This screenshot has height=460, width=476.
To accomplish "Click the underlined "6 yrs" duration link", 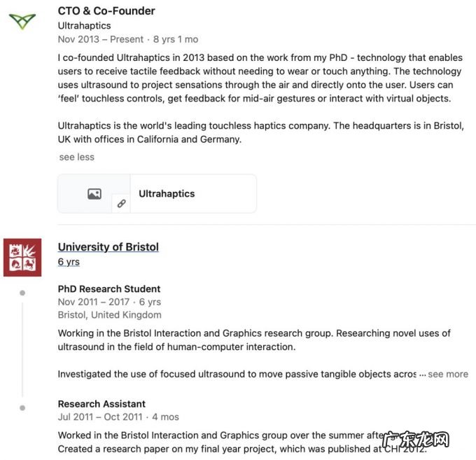I will click(69, 262).
